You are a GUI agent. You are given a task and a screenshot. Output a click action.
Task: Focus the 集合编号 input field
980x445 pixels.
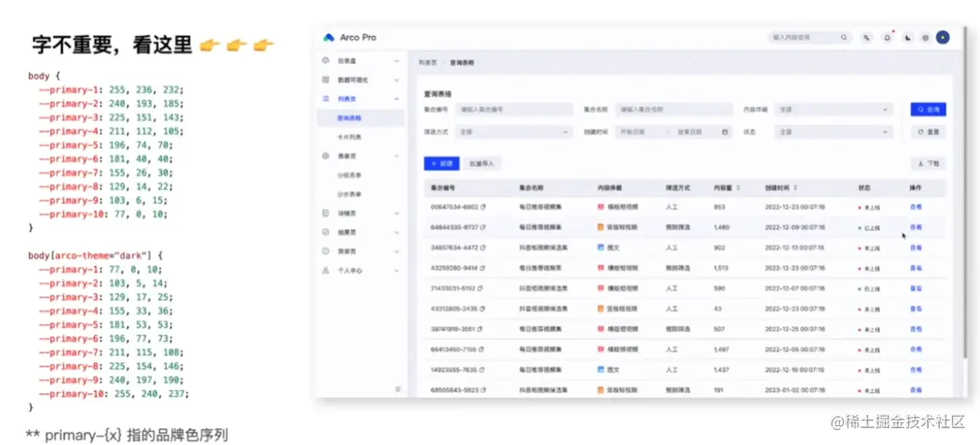point(514,109)
